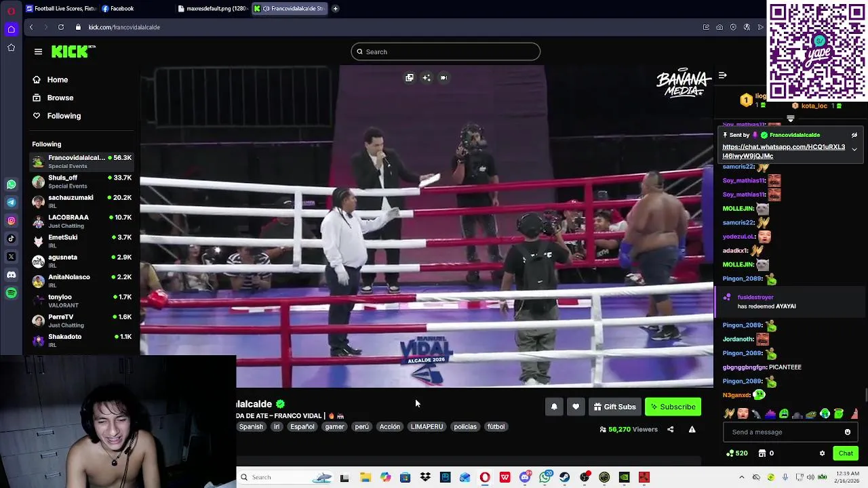The height and width of the screenshot is (488, 868).
Task: Open pinned WhatsApp chat link
Action: coord(783,151)
